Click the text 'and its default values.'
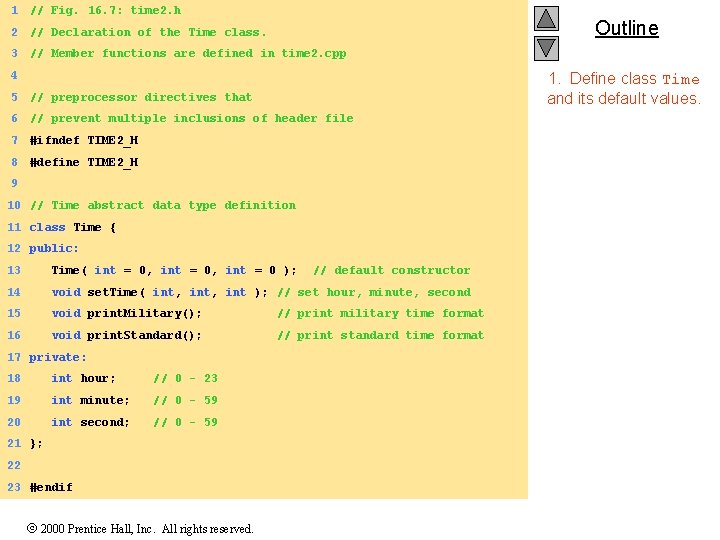 point(624,98)
